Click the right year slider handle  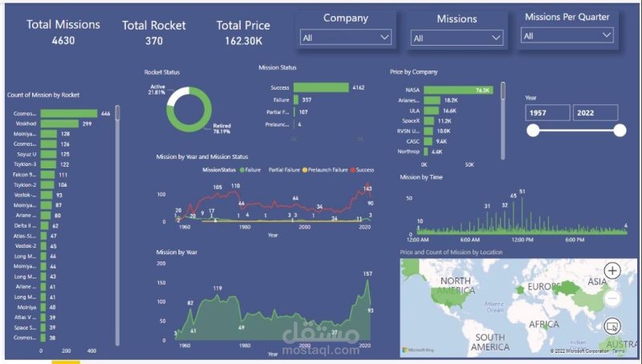click(620, 131)
